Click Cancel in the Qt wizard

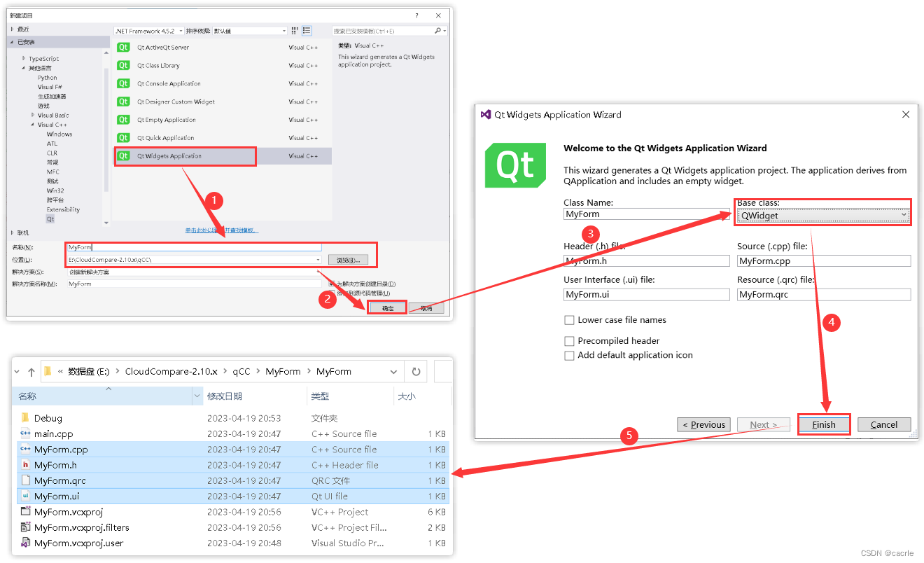coord(883,424)
